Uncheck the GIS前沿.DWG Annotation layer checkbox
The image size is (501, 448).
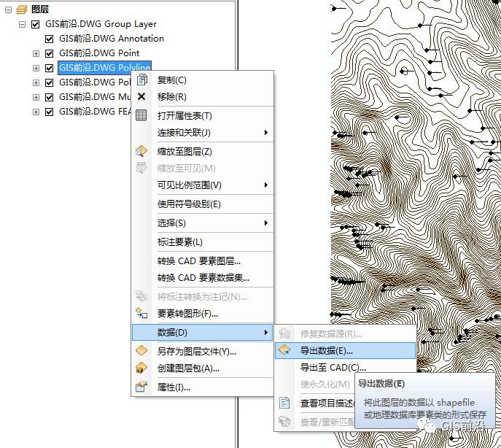[49, 39]
